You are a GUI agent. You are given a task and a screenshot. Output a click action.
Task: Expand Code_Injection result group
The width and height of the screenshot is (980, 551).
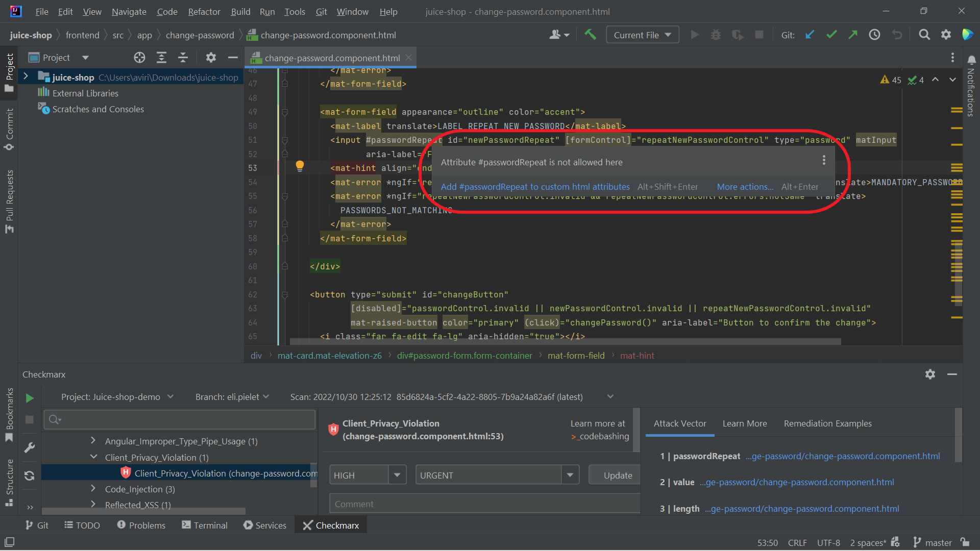point(93,488)
